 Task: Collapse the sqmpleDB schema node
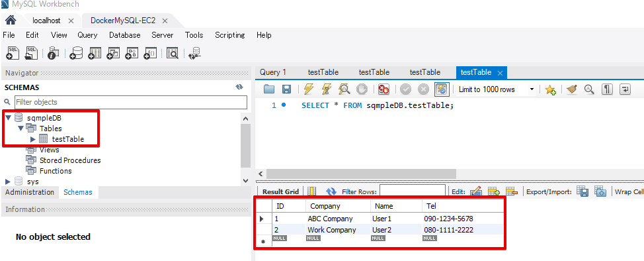pos(8,118)
